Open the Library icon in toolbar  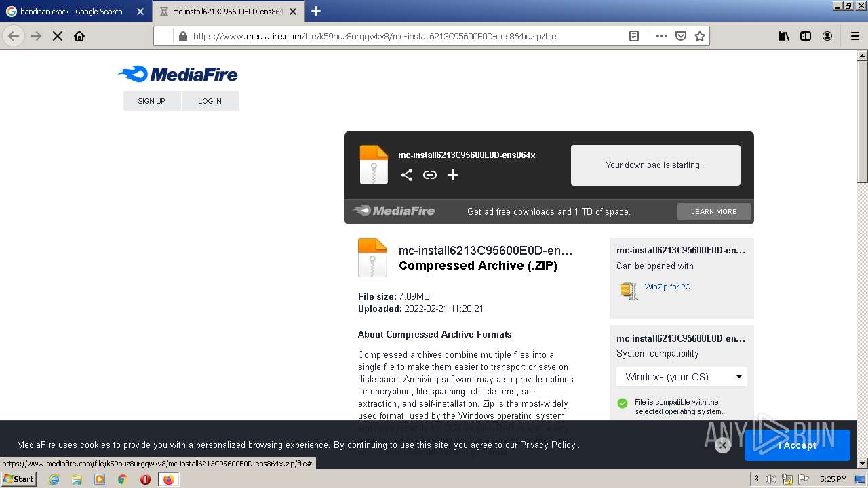pyautogui.click(x=784, y=36)
